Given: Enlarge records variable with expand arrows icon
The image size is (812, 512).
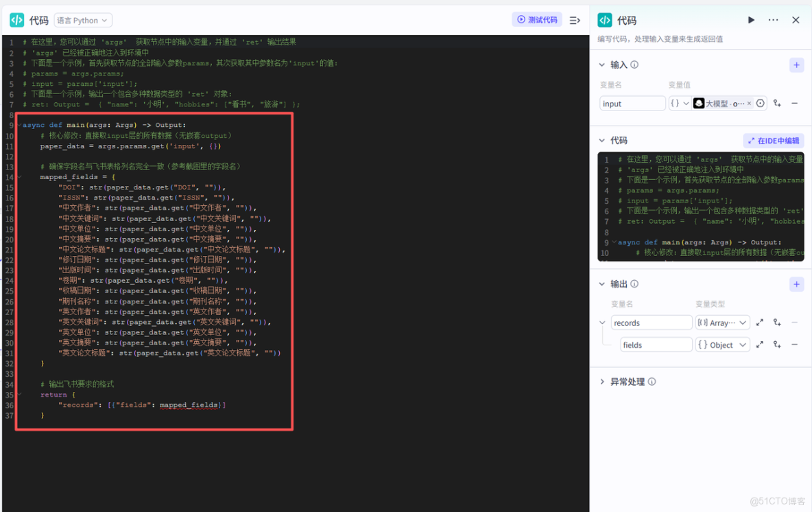Looking at the screenshot, I should pos(760,323).
